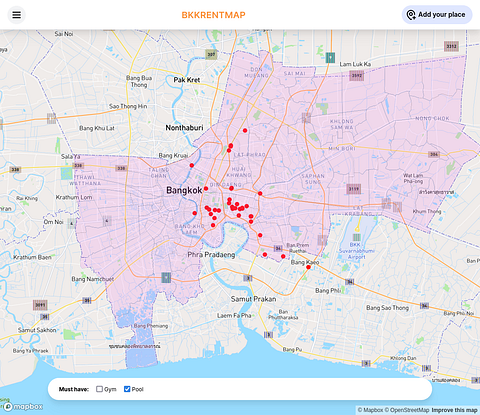
Task: Click the route 3312 highway shield
Action: pos(451,46)
